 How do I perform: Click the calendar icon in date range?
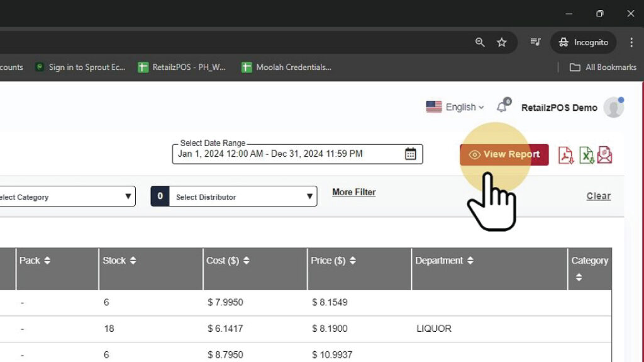[x=410, y=154]
